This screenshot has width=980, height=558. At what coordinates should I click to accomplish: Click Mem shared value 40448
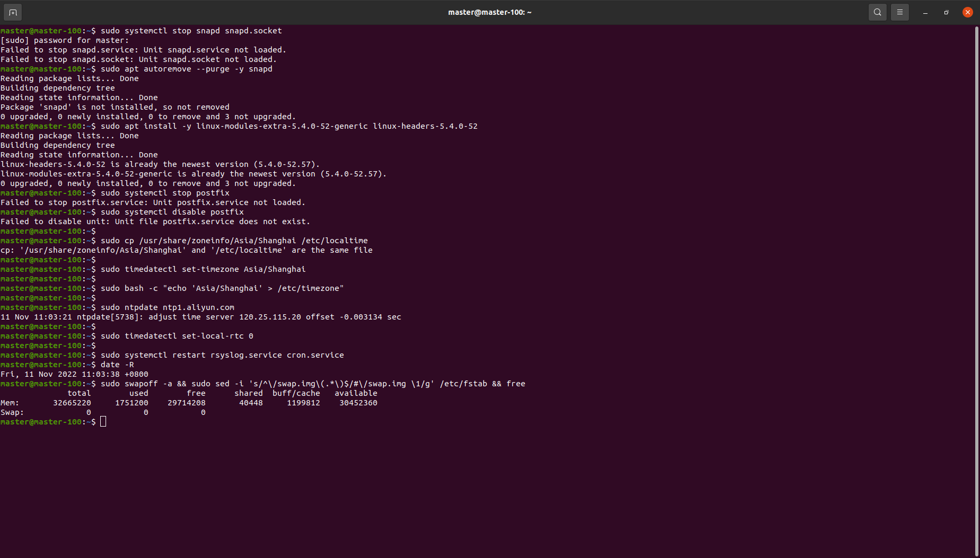(x=251, y=403)
